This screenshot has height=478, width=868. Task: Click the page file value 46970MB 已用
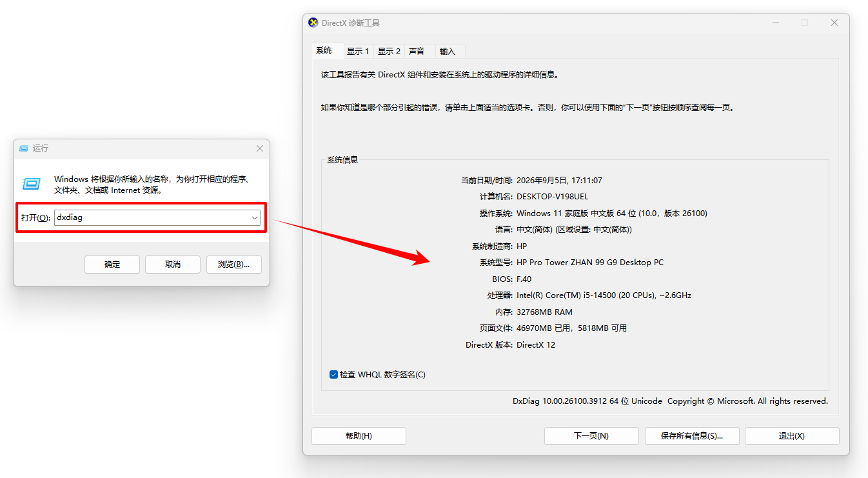tap(571, 328)
